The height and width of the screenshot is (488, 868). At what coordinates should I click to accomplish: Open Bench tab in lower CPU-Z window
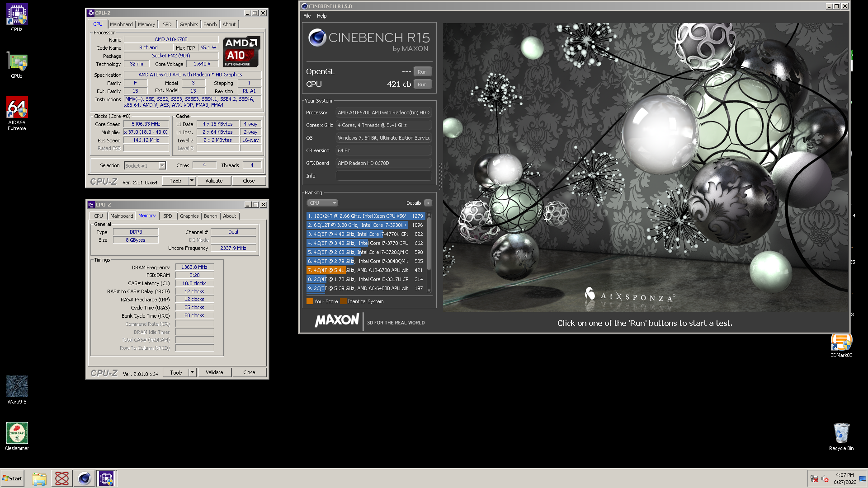210,216
